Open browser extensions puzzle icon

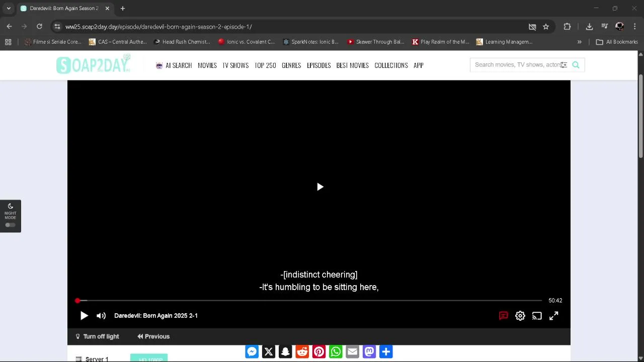tap(568, 27)
